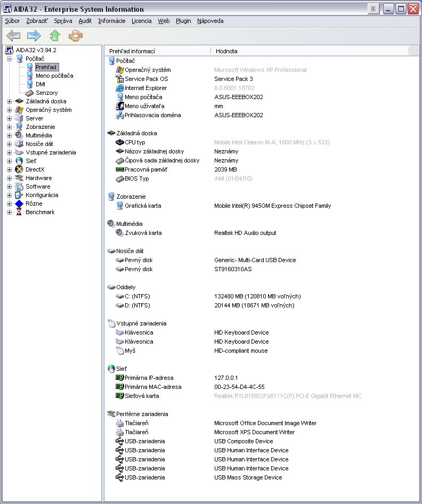422x504 pixels.
Task: Select the Microsoft XPS Document Writer value
Action: (x=254, y=432)
